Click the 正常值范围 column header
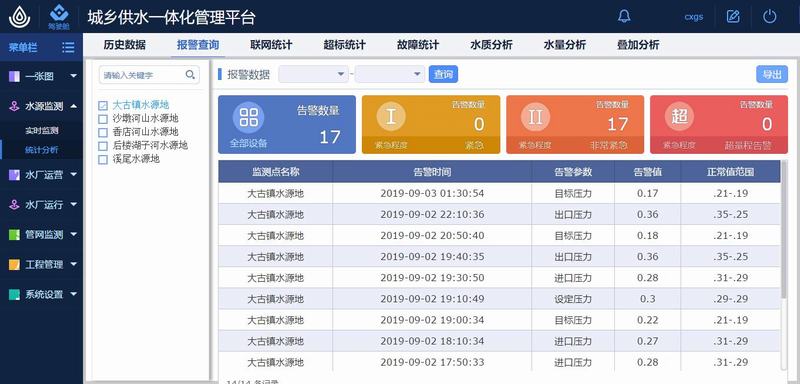 click(731, 172)
